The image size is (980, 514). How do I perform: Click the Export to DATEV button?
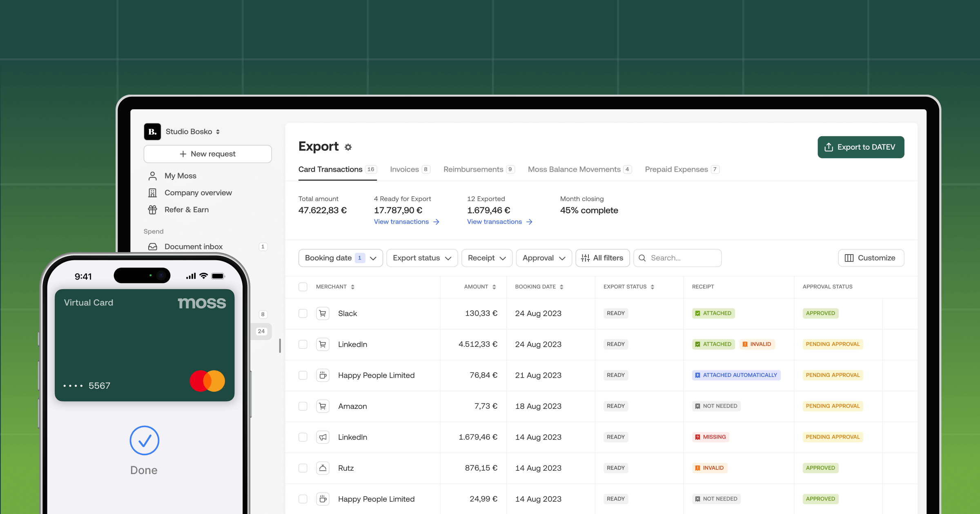click(860, 147)
